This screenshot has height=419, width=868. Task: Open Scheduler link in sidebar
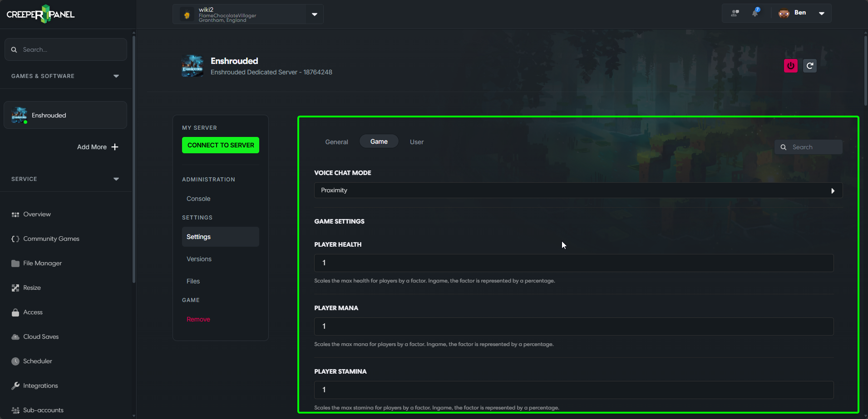38,361
